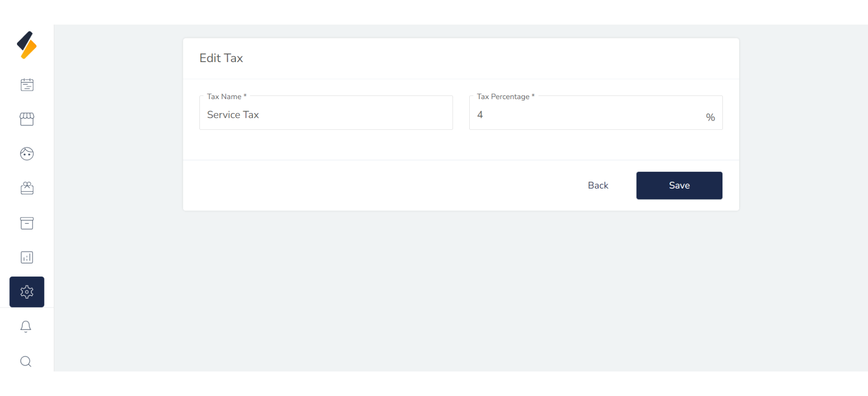This screenshot has height=396, width=868.
Task: Open the storefront icon in the sidebar
Action: [x=27, y=119]
